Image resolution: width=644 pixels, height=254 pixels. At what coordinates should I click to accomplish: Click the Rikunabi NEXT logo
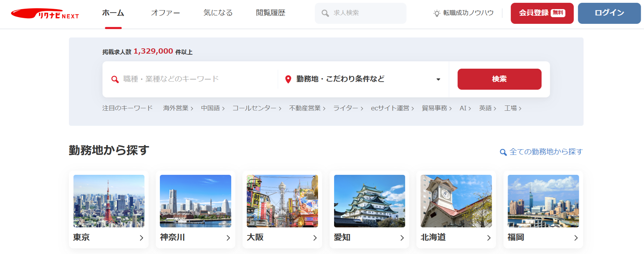point(45,14)
